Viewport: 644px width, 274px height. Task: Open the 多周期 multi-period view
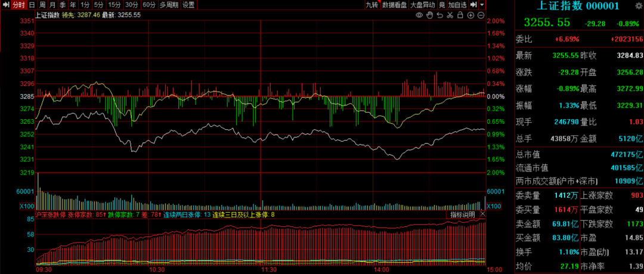169,5
